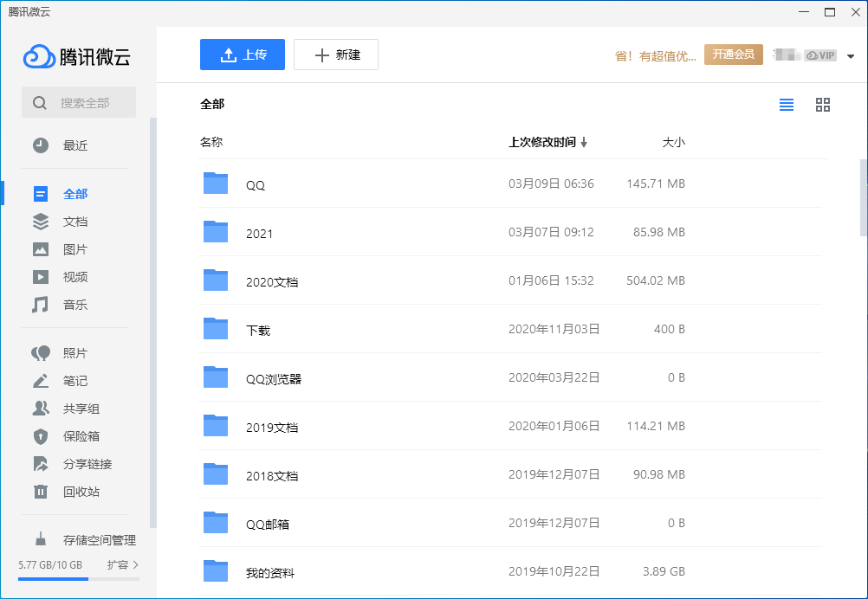Switch to grid thumbnail view
868x599 pixels.
point(823,105)
